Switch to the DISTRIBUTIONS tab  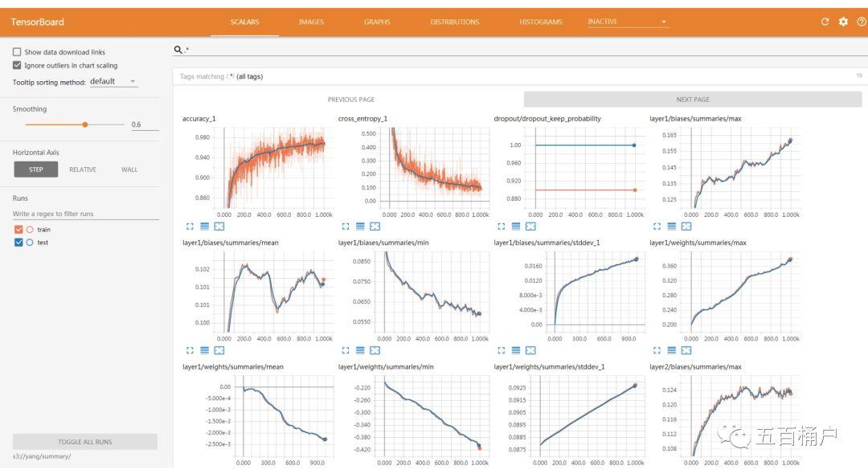[455, 22]
